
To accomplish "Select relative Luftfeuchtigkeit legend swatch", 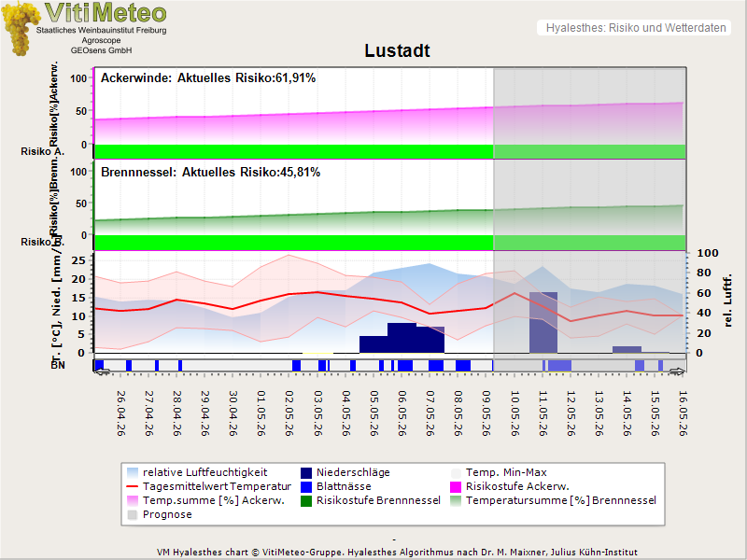I will coord(133,472).
